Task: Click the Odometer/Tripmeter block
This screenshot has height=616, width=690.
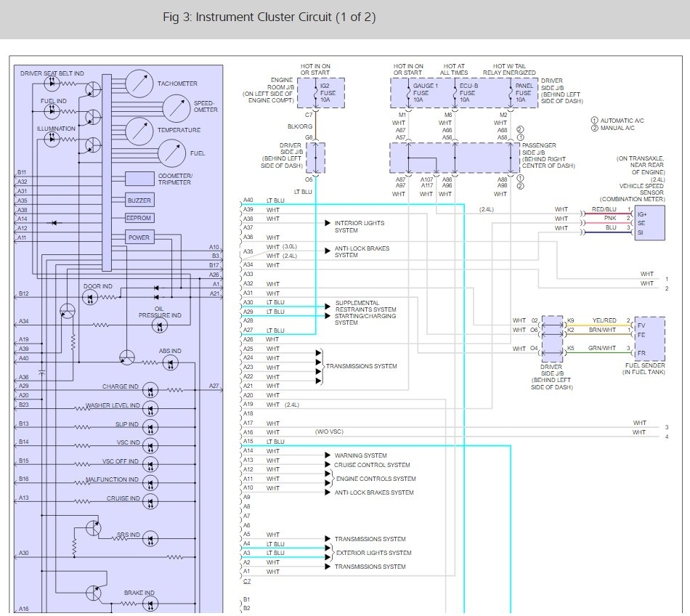Action: pyautogui.click(x=139, y=179)
